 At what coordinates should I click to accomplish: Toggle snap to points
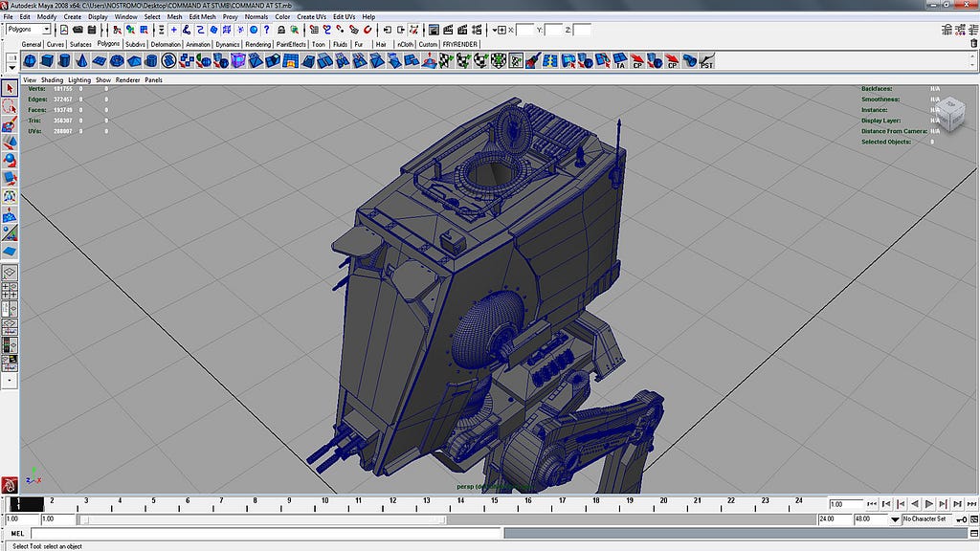(x=341, y=30)
